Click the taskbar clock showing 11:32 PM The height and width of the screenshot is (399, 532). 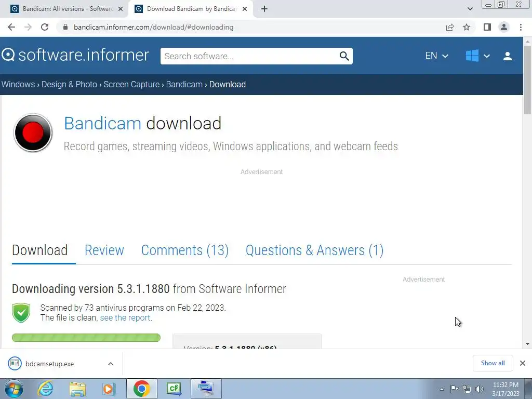506,389
